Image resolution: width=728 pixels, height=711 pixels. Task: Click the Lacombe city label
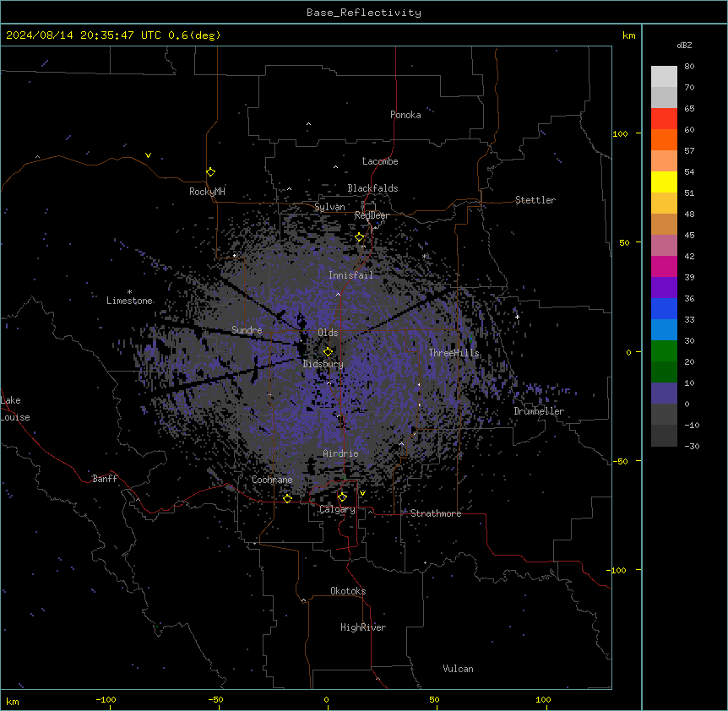(x=380, y=161)
